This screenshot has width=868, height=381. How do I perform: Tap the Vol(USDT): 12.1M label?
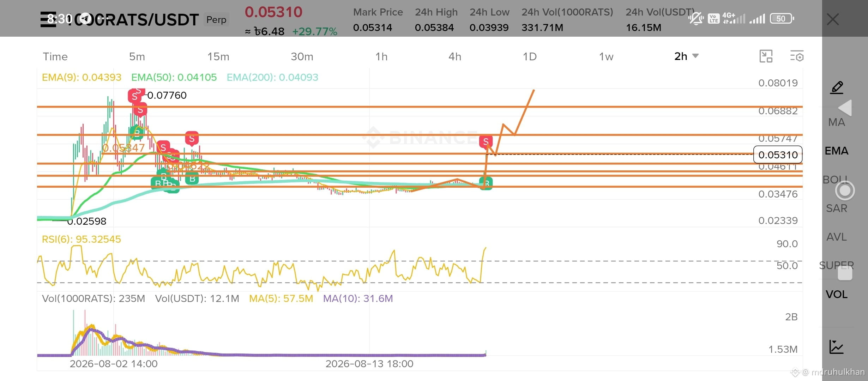coord(197,298)
